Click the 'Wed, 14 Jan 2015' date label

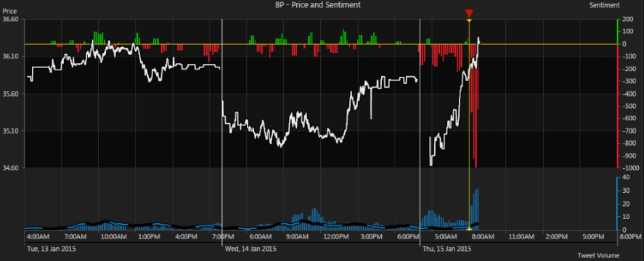(250, 249)
